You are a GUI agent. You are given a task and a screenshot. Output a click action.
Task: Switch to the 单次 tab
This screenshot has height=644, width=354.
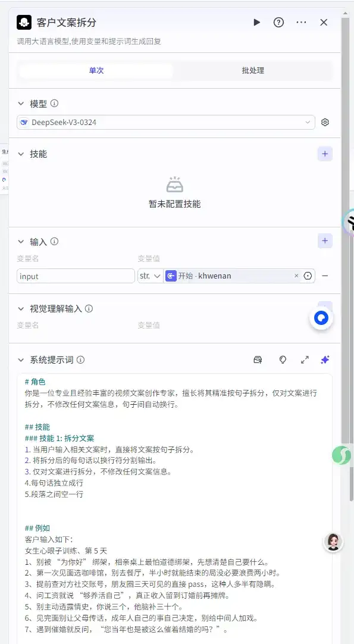96,70
